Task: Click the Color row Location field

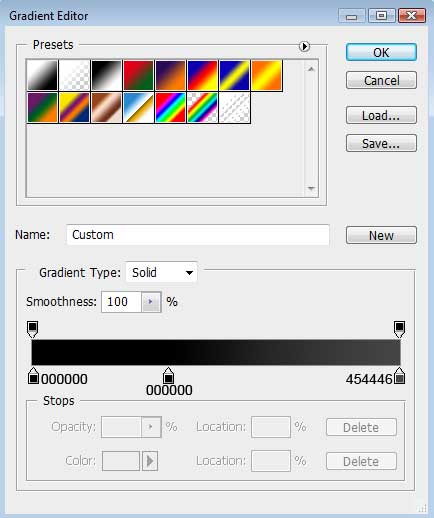Action: point(271,461)
